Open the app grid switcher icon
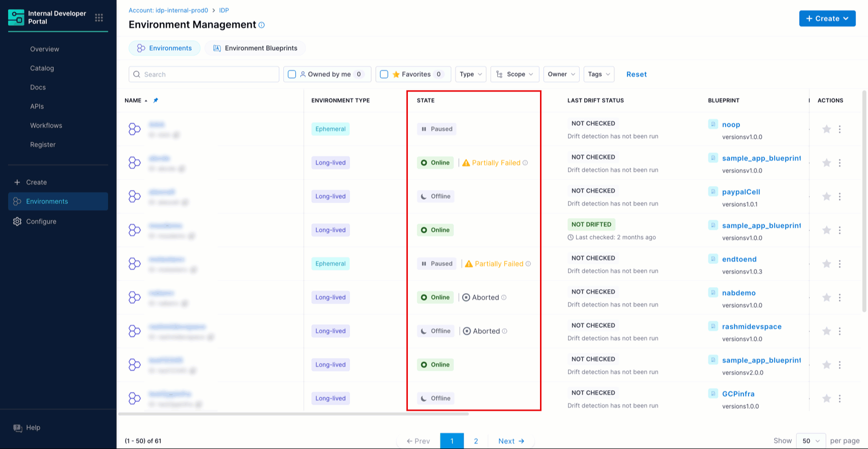The image size is (868, 449). [99, 18]
